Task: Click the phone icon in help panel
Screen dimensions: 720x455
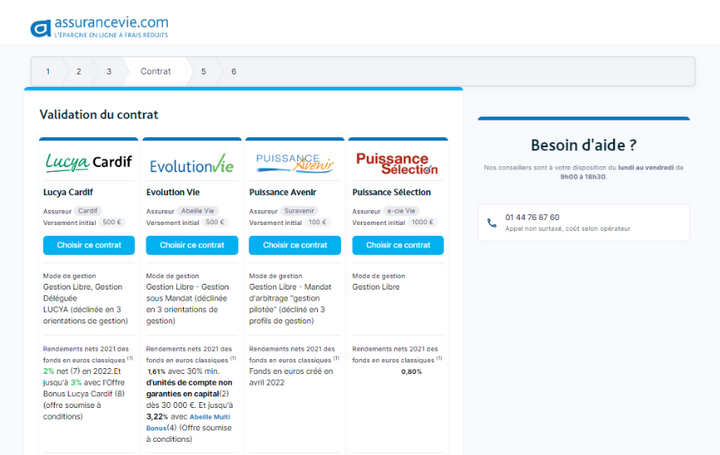Action: click(492, 223)
